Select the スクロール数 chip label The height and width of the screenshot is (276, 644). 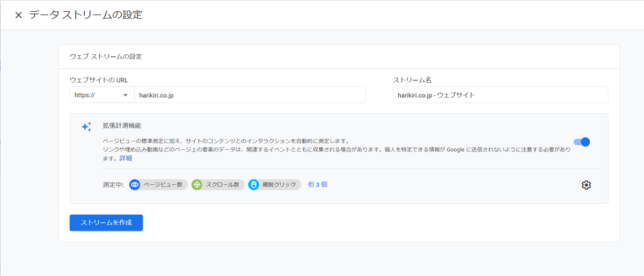[x=221, y=185]
